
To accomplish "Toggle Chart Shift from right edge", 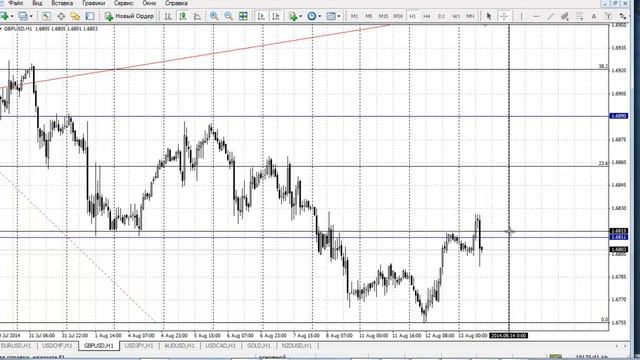I will (276, 16).
